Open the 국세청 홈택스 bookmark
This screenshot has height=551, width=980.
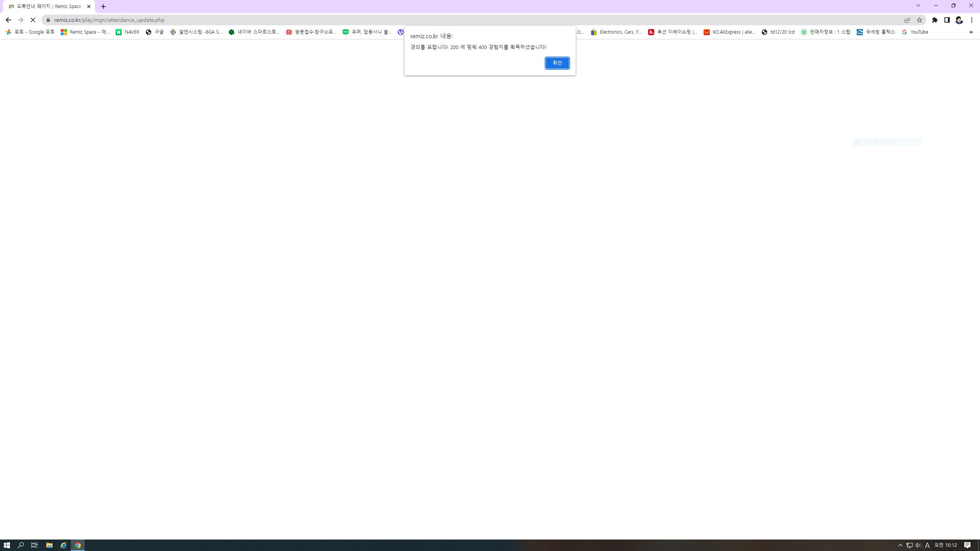coord(876,32)
